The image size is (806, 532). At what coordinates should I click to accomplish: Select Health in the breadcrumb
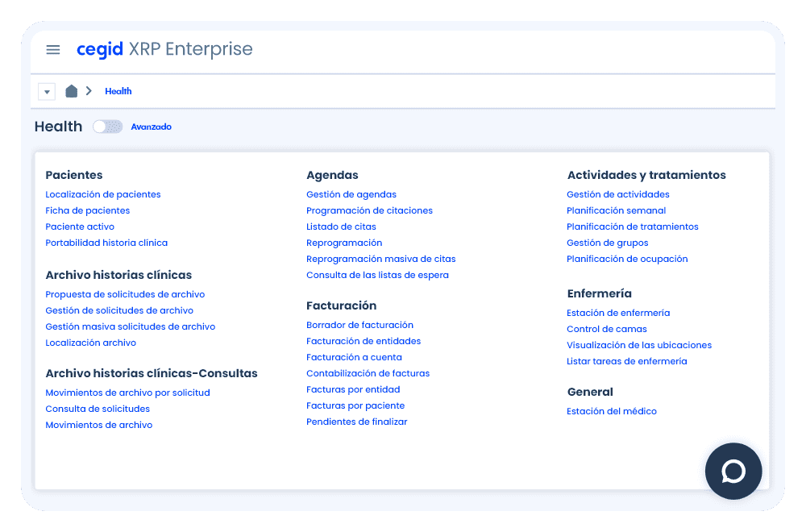click(118, 91)
